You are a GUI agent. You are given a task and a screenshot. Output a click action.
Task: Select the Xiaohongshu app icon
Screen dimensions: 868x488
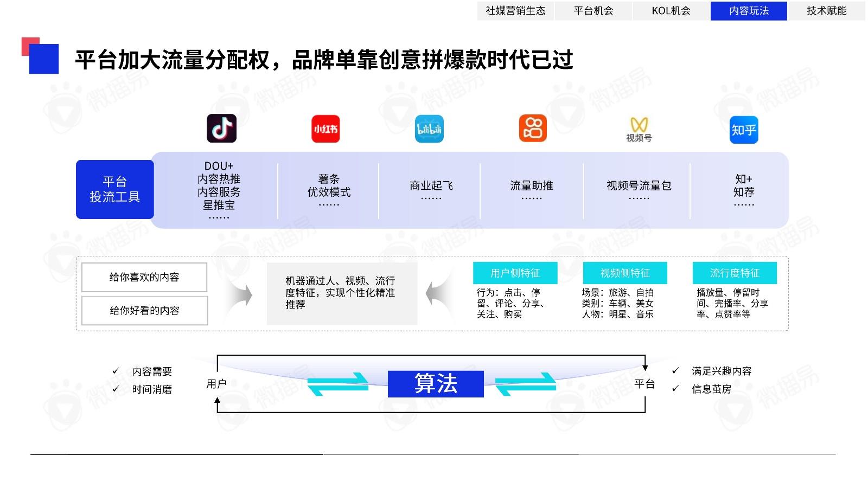pyautogui.click(x=325, y=128)
